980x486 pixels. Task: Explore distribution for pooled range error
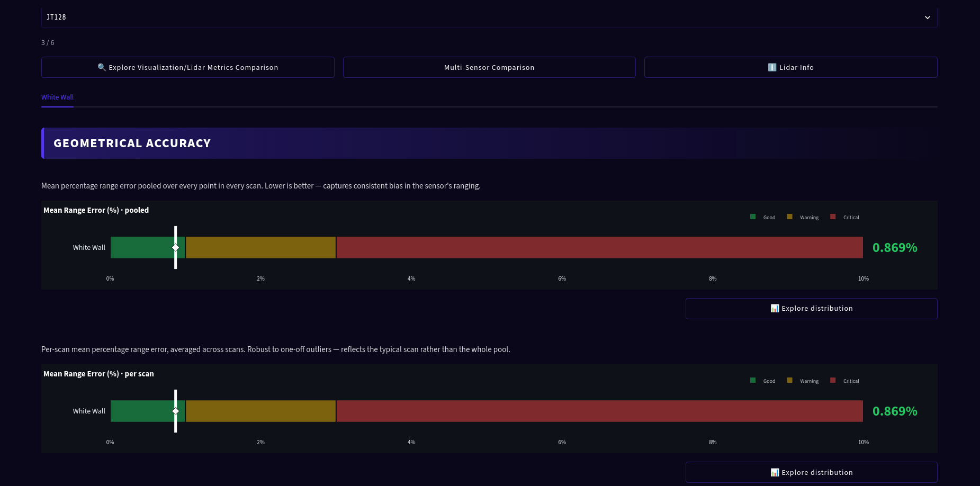coord(812,309)
